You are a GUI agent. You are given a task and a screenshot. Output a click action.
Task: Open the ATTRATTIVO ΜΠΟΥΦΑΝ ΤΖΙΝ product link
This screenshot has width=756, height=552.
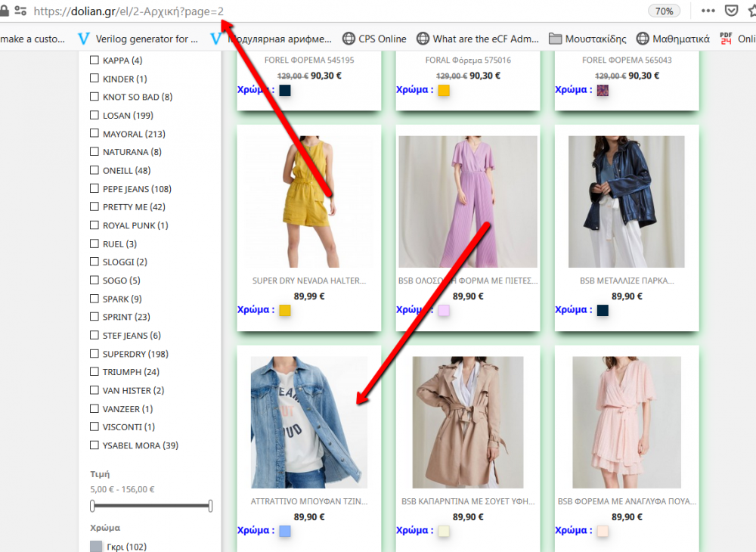click(309, 501)
